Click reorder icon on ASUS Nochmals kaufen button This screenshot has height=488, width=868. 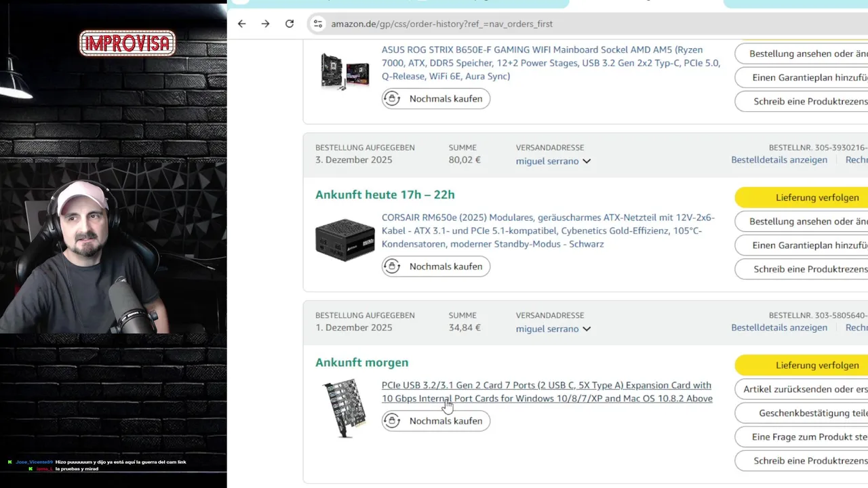coord(393,99)
